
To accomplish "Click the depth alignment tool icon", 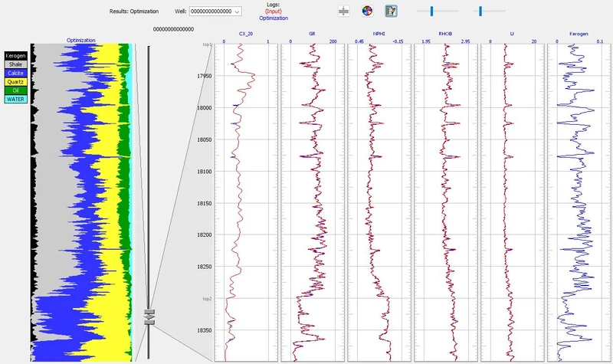I will (x=343, y=11).
